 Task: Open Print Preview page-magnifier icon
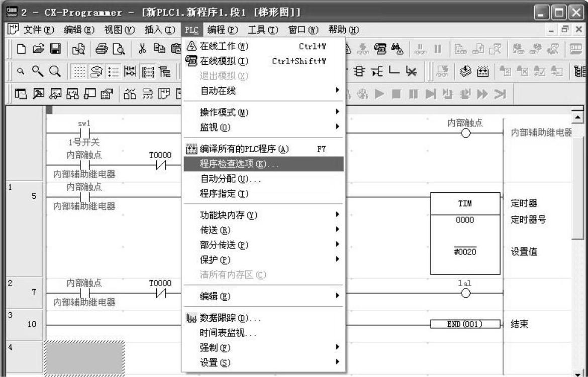[x=119, y=49]
